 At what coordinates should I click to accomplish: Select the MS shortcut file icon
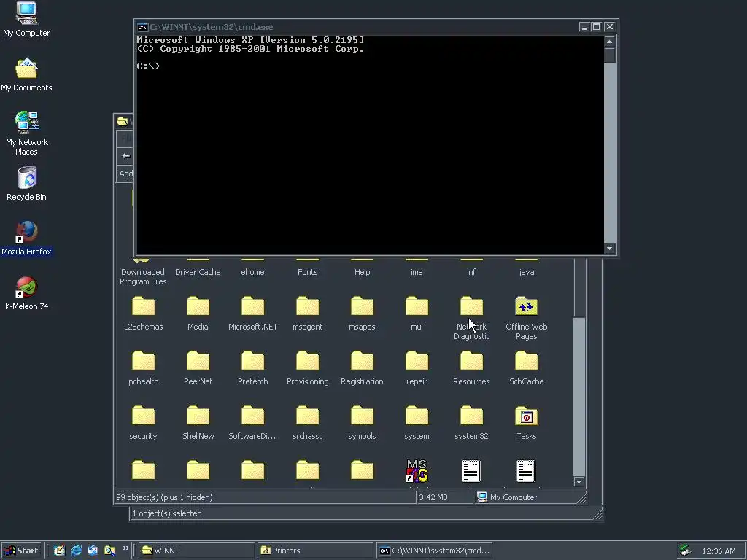(x=417, y=471)
